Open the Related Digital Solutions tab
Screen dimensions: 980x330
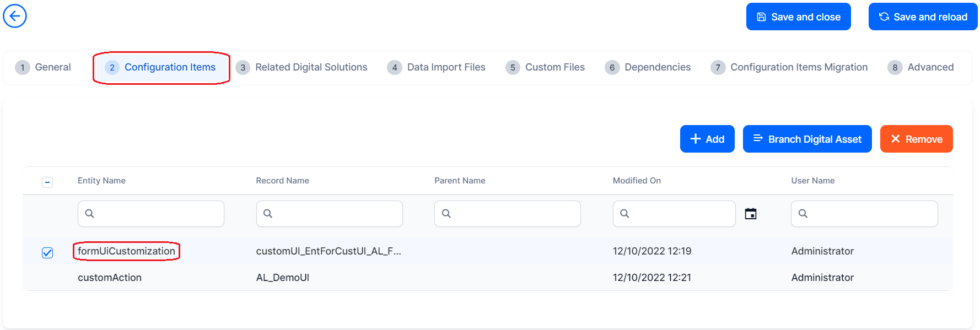pos(302,67)
